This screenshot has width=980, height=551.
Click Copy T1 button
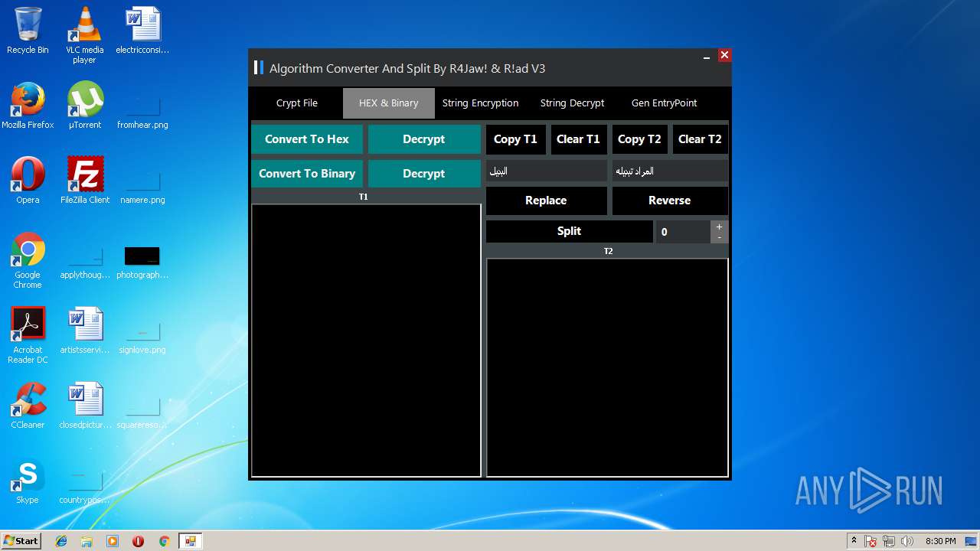(x=515, y=139)
